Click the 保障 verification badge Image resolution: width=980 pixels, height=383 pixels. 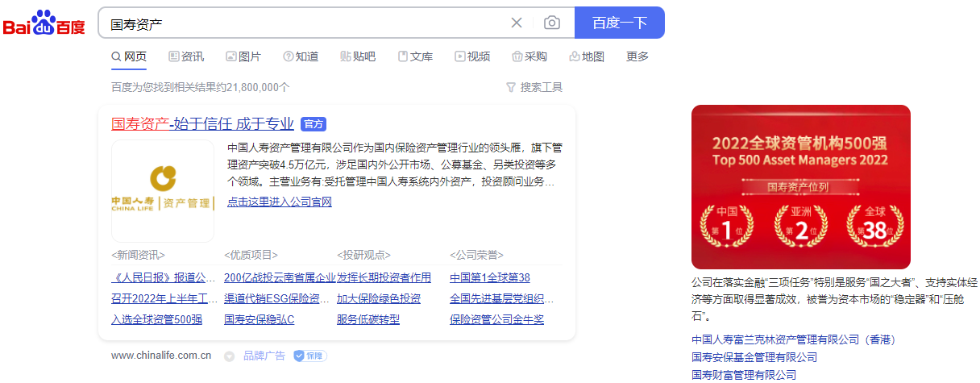(310, 356)
